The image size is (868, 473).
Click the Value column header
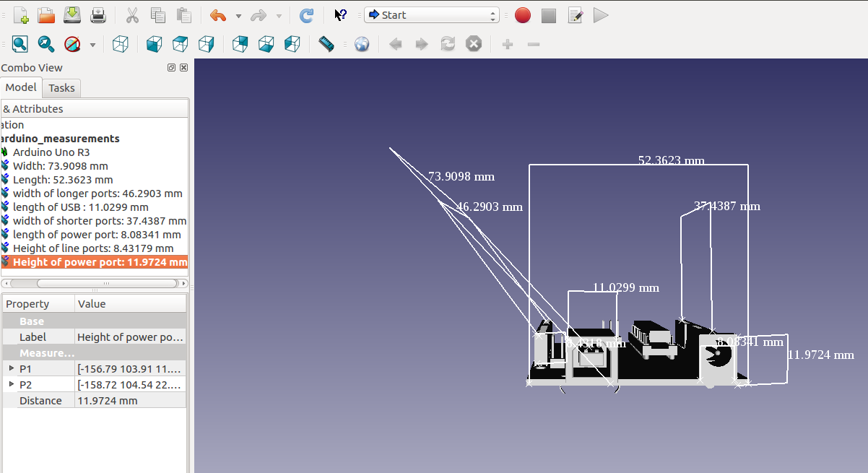[131, 303]
